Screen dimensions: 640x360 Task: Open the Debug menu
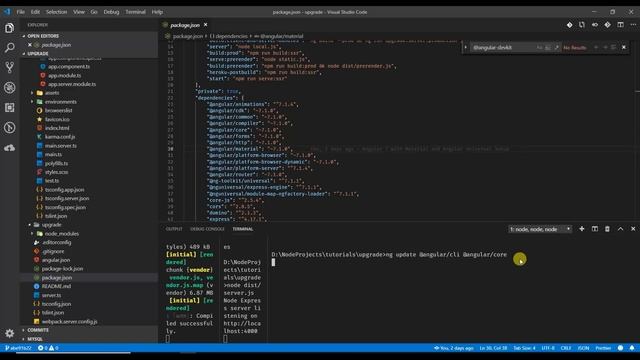tap(111, 12)
